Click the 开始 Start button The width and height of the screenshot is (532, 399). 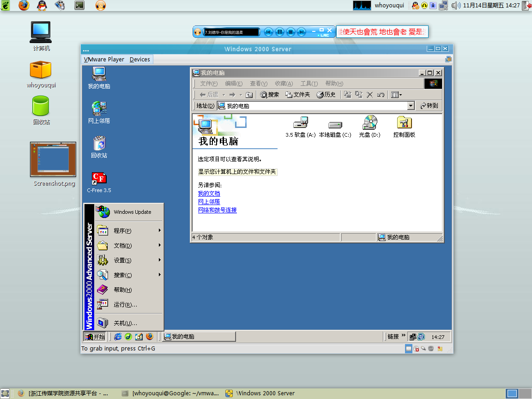(95, 337)
